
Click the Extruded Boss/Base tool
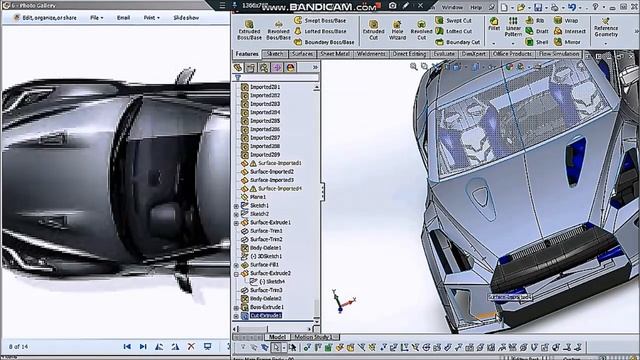[249, 30]
